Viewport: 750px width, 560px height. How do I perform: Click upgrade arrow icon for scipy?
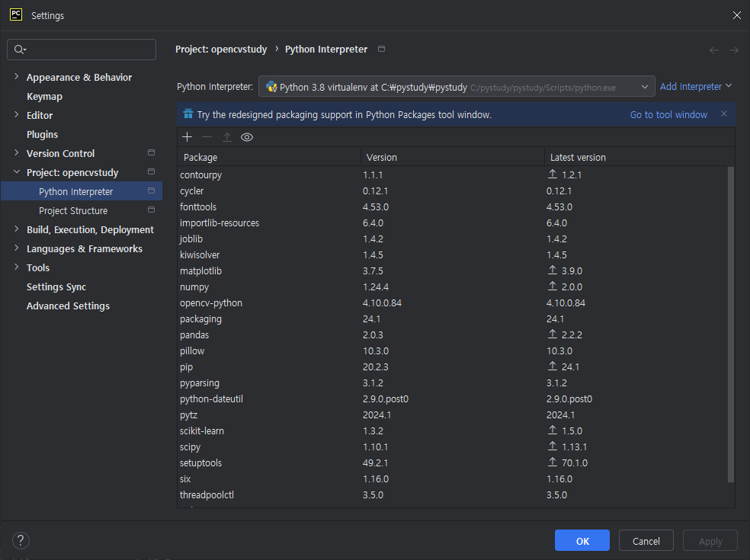tap(553, 446)
